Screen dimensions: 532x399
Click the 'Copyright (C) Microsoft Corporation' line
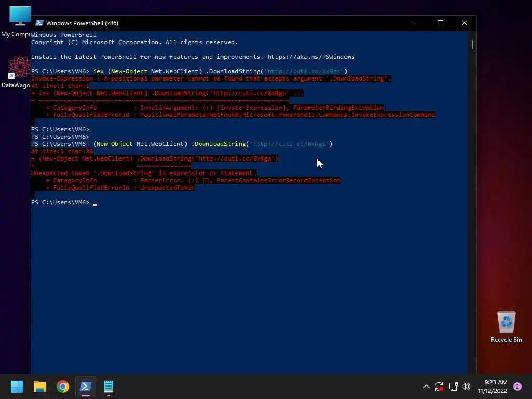(x=135, y=42)
